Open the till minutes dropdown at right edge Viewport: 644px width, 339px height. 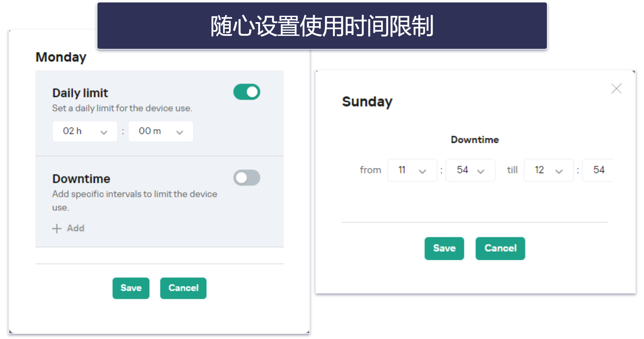pyautogui.click(x=598, y=170)
